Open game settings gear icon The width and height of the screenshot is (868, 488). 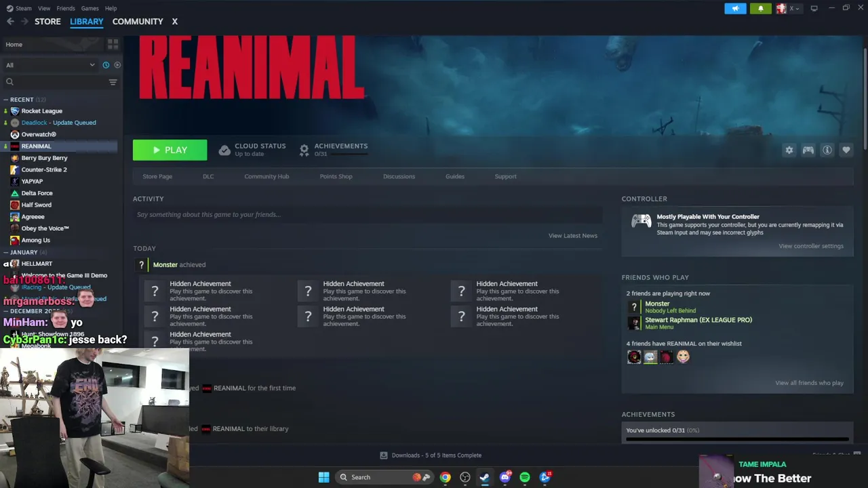(789, 150)
